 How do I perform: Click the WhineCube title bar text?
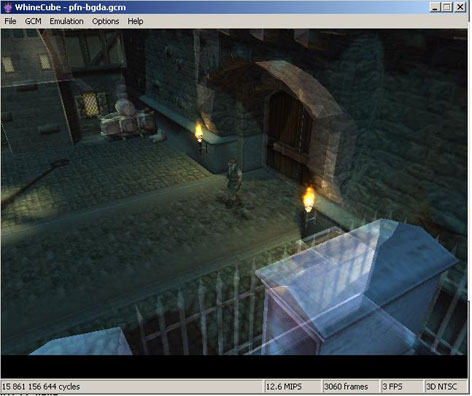[x=70, y=7]
